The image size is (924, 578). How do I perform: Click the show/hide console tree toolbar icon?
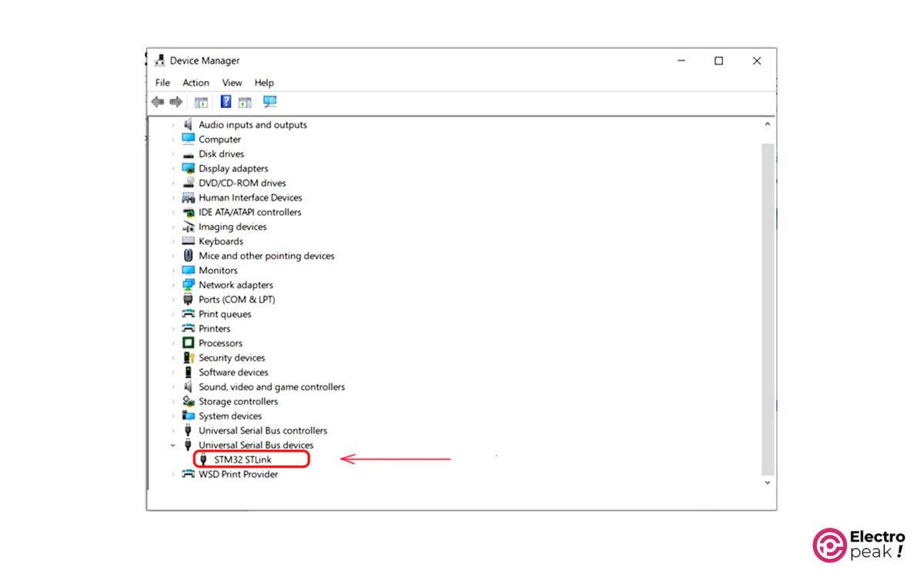click(x=201, y=102)
